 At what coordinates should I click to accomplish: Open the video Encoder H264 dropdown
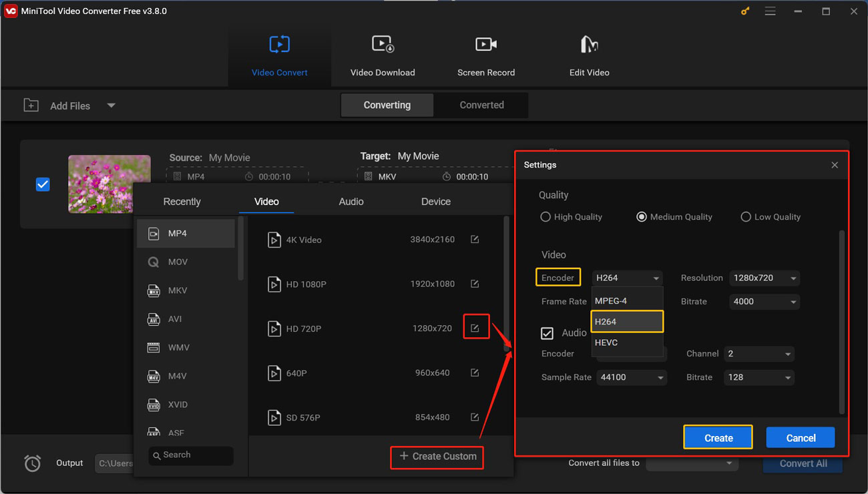628,278
